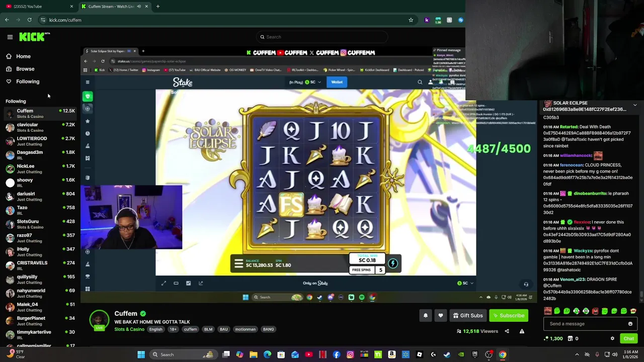The height and width of the screenshot is (362, 644).
Task: Open BurgerPlanet channel in sidebar
Action: (x=40, y=321)
